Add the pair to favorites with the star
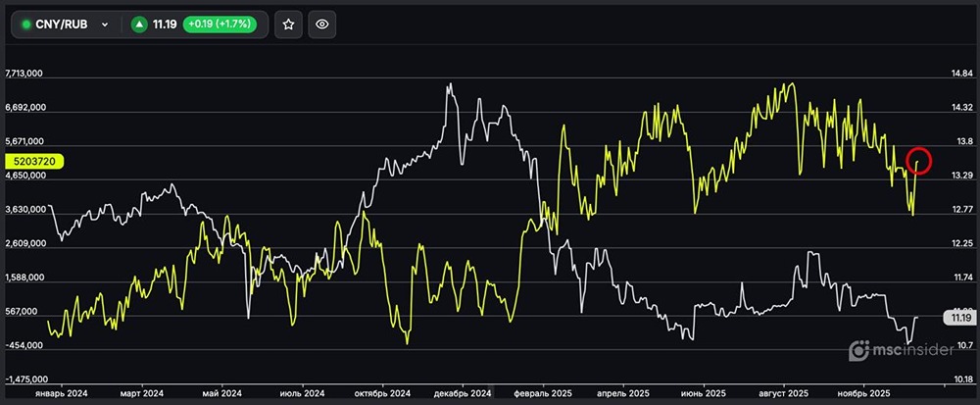This screenshot has height=405, width=980. pos(288,25)
